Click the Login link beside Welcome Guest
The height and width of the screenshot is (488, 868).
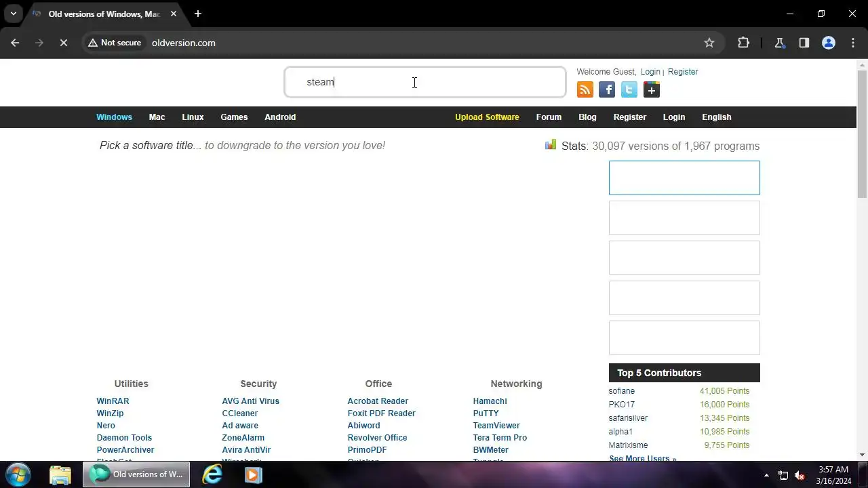(x=650, y=72)
